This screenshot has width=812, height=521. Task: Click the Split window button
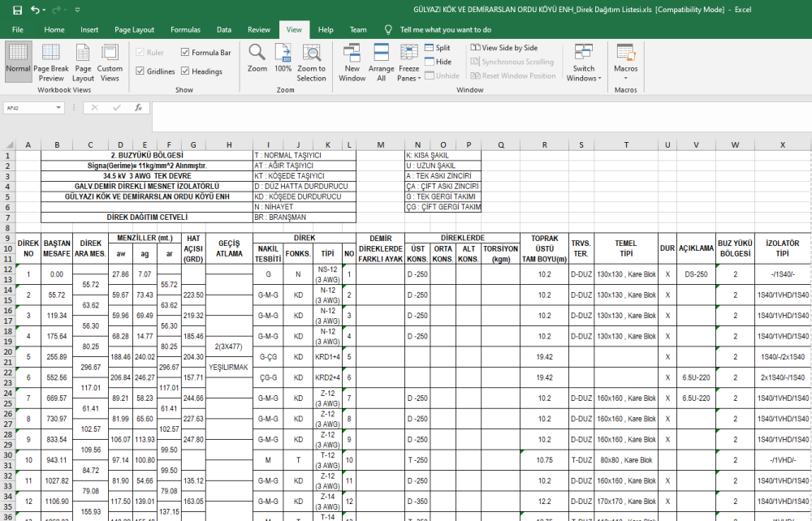pyautogui.click(x=437, y=48)
